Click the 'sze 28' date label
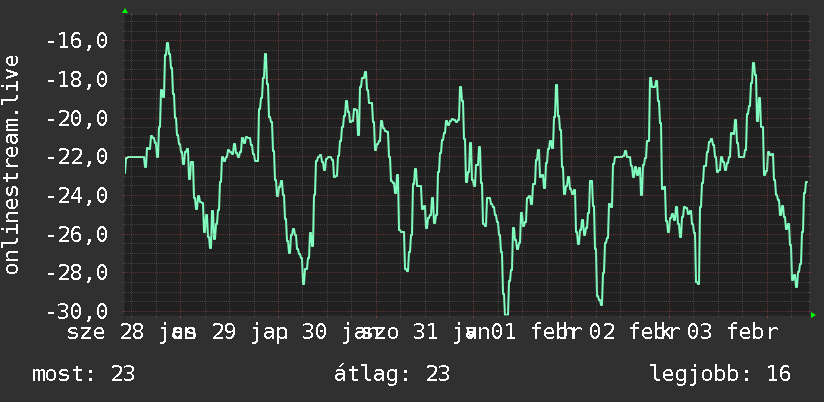Viewport: 824px width, 402px height. (x=105, y=333)
